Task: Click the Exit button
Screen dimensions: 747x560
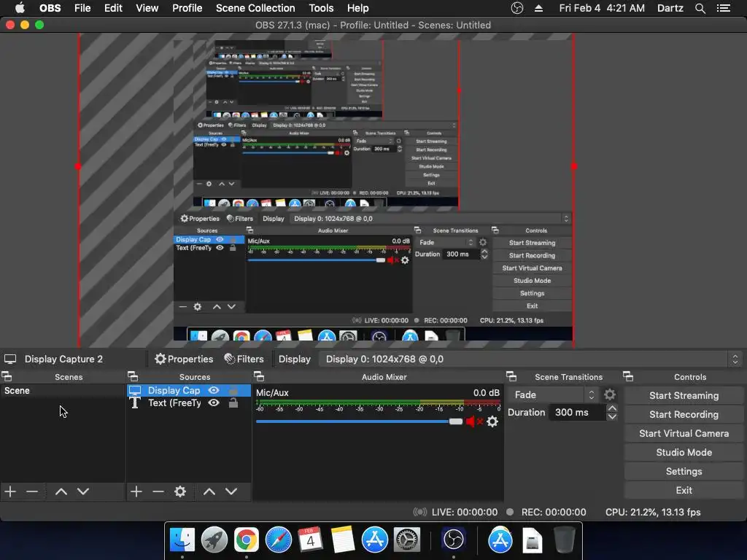Action: (684, 491)
